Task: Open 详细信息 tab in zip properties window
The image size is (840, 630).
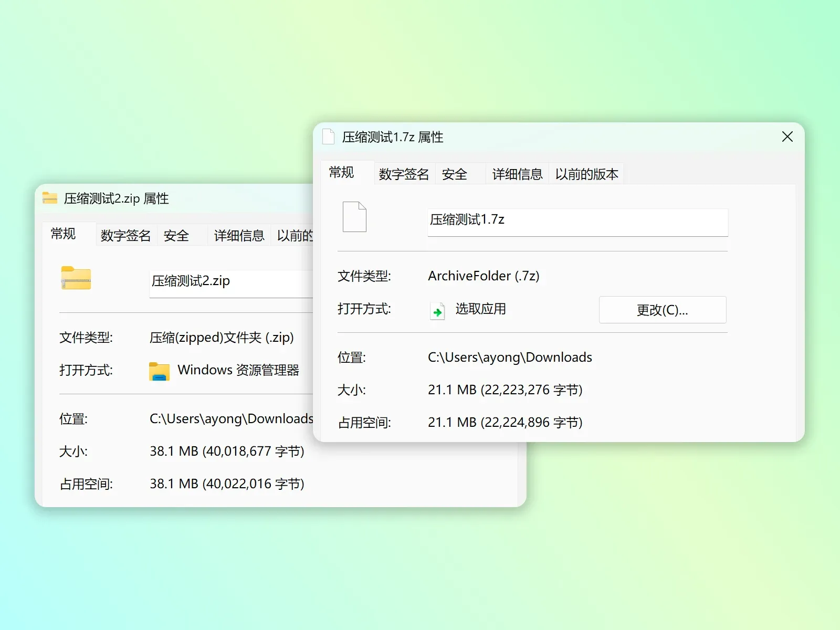Action: (239, 235)
